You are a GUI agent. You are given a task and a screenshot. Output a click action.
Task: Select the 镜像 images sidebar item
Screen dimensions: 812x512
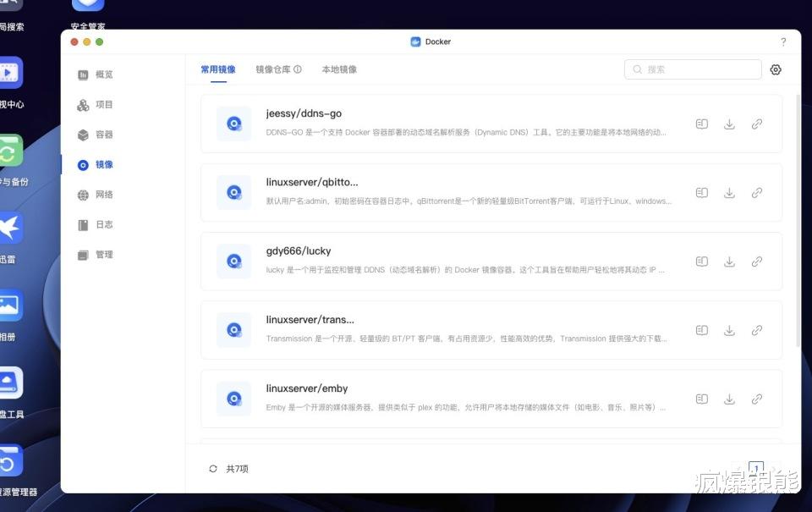96,165
